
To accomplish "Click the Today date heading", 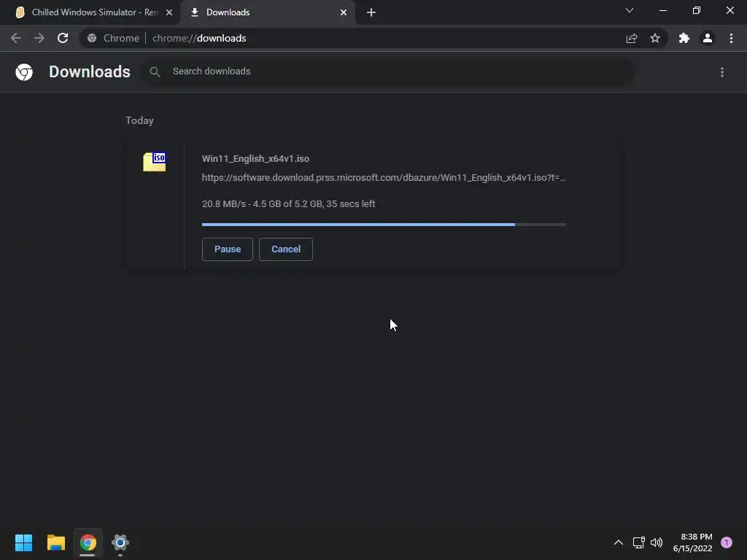I will click(x=139, y=120).
